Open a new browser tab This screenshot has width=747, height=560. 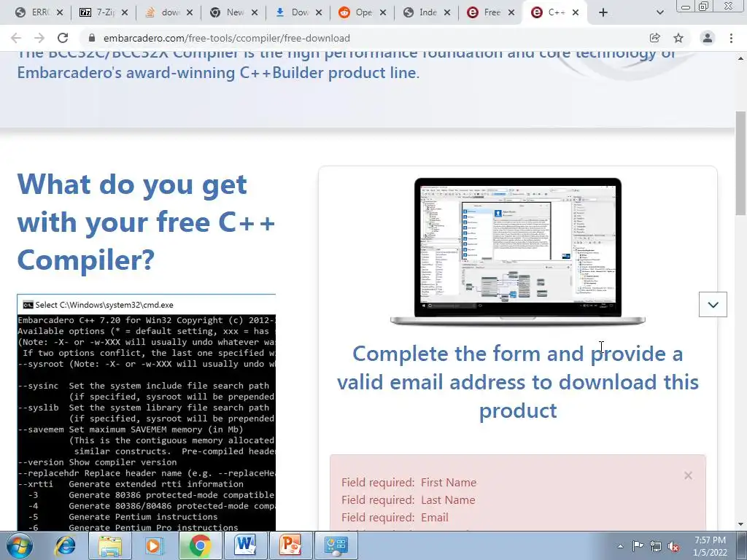(603, 12)
